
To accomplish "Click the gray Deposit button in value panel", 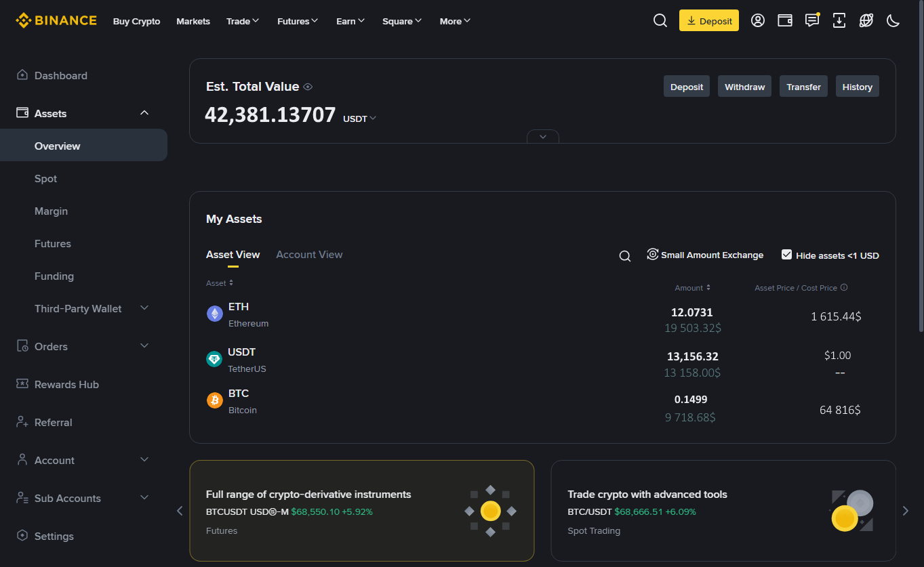I will 687,87.
